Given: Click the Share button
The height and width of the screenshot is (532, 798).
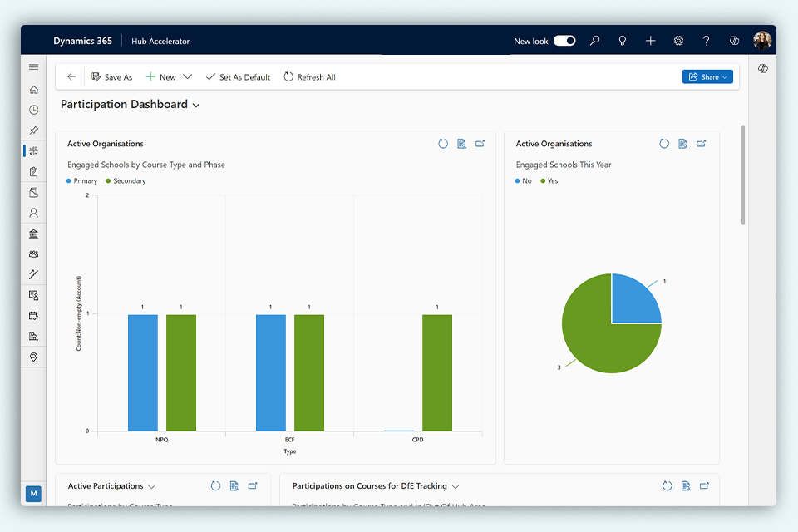Looking at the screenshot, I should click(x=707, y=77).
